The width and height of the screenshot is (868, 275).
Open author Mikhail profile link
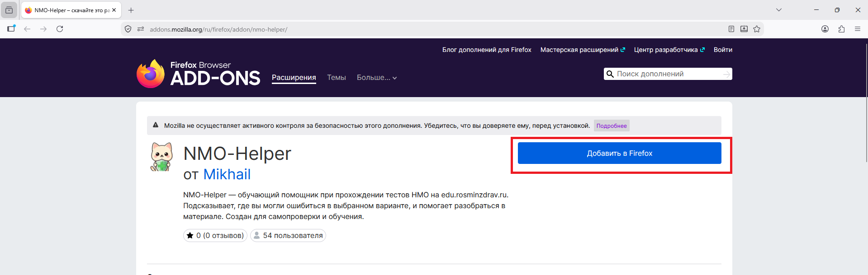[227, 174]
